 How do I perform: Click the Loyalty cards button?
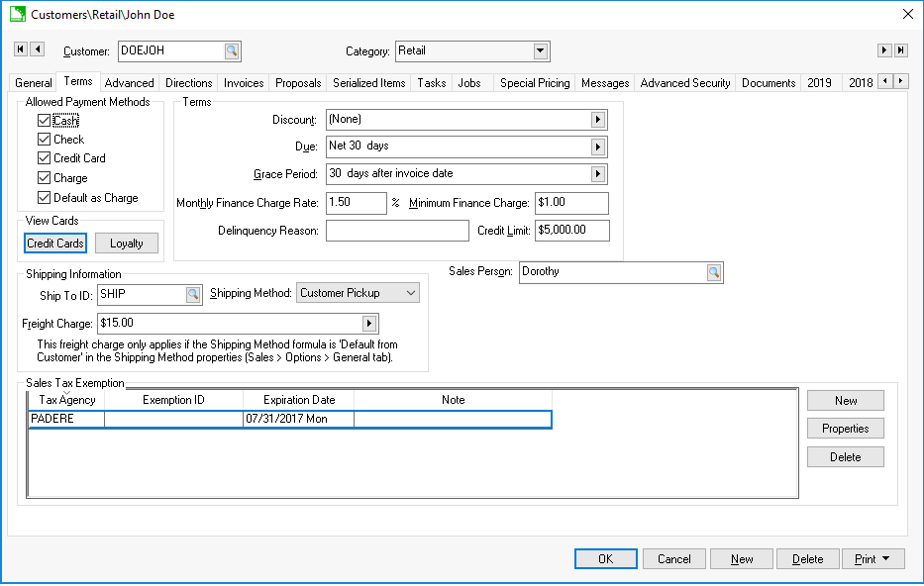tap(127, 244)
